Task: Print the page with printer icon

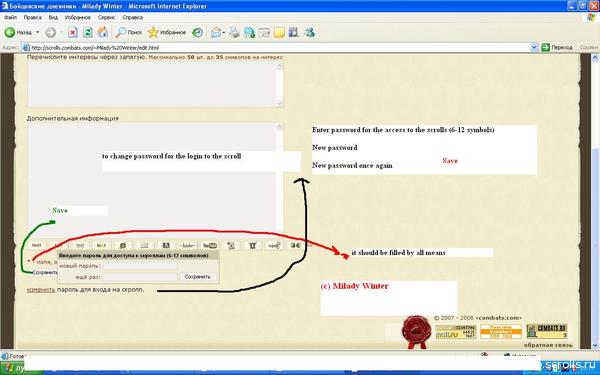Action: pyautogui.click(x=234, y=33)
